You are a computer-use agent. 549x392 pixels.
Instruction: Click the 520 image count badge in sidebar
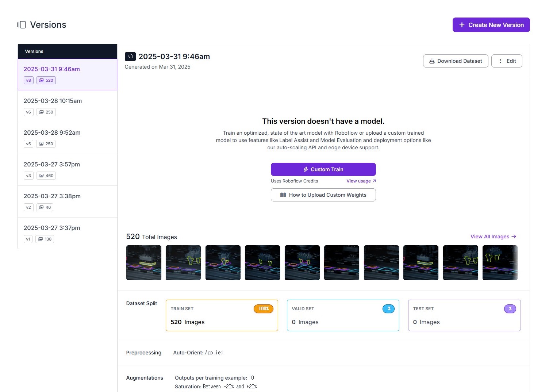tap(46, 80)
